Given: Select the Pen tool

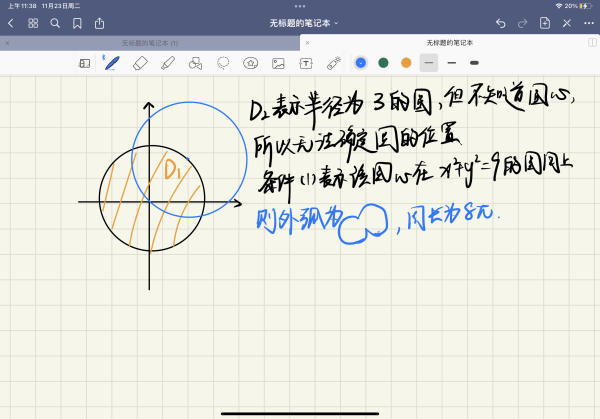Looking at the screenshot, I should pyautogui.click(x=112, y=63).
